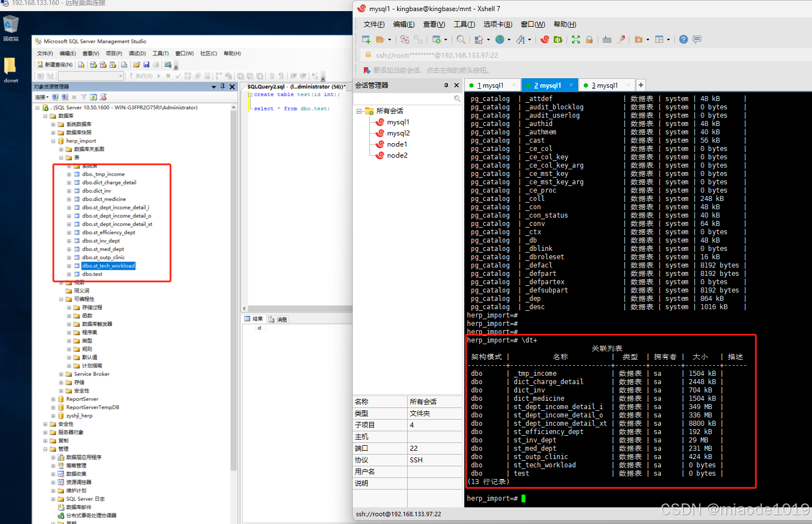Close the Object Explorer panel with its X
Viewport: 812px width, 524px height.
pyautogui.click(x=232, y=87)
